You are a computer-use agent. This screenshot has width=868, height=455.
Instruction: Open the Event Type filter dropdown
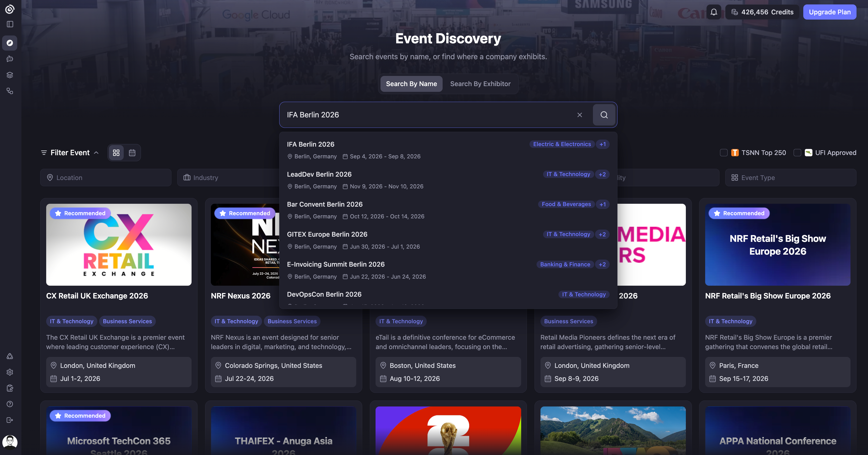coord(790,177)
